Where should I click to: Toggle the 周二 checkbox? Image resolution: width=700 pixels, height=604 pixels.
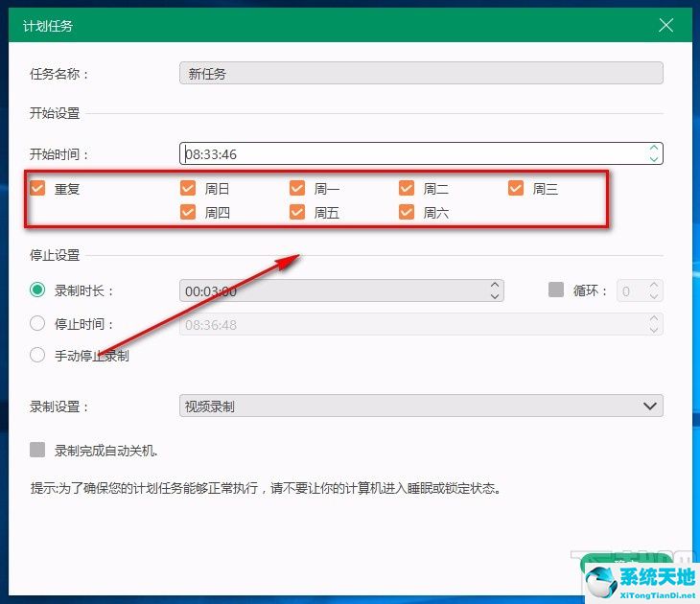click(x=407, y=188)
